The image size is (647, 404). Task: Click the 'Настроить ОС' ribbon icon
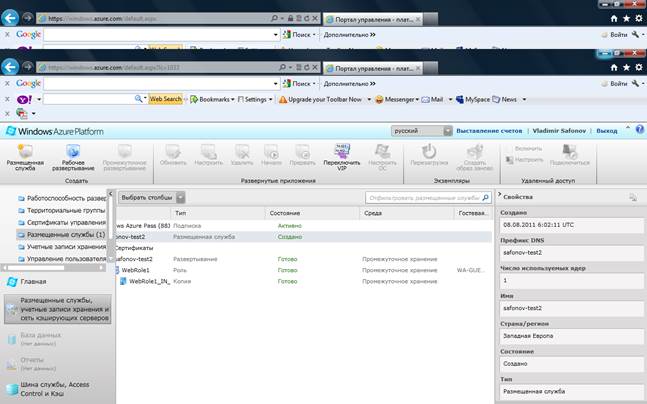(x=383, y=157)
